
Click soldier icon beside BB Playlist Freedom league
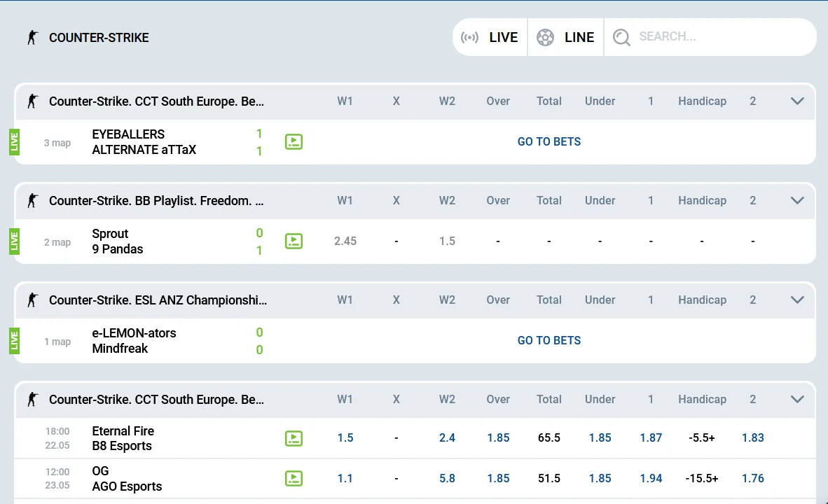tap(33, 200)
